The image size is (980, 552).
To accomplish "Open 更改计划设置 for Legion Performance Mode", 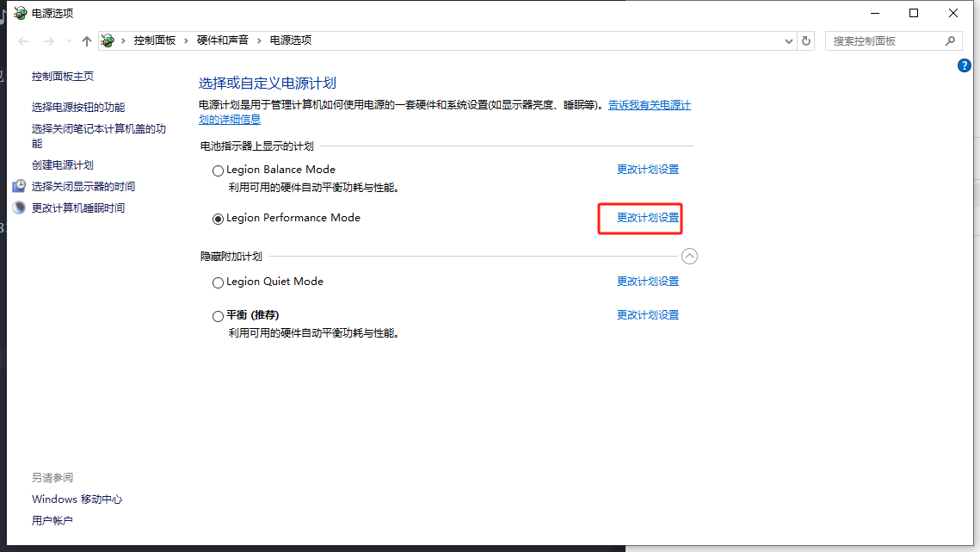I will (648, 218).
